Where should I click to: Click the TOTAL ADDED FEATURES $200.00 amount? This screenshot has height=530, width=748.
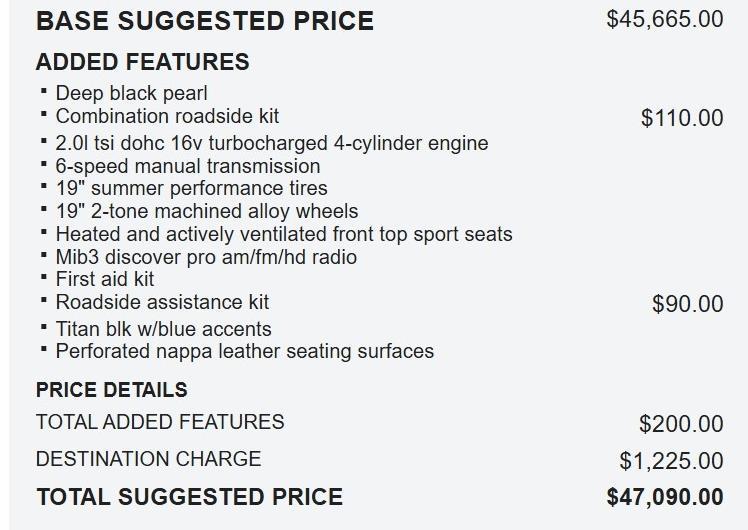[680, 424]
